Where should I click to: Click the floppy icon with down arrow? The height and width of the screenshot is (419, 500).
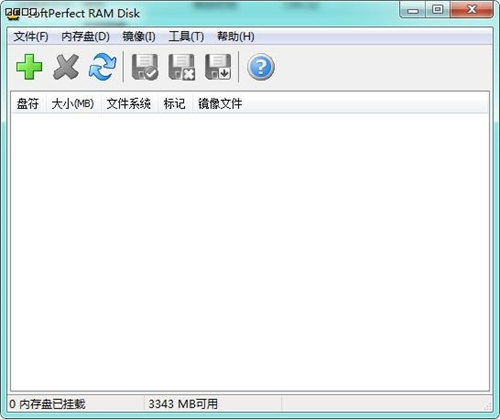point(218,67)
